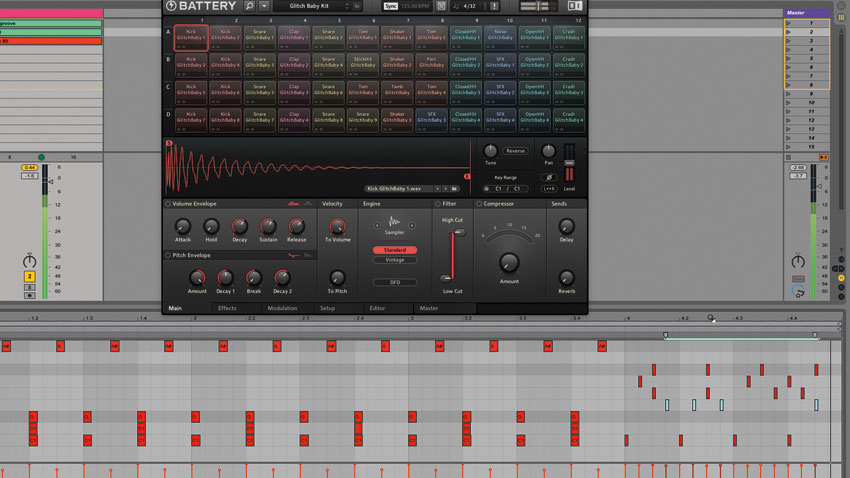This screenshot has width=850, height=478.
Task: Click the Master track header in Ableton
Action: point(807,12)
